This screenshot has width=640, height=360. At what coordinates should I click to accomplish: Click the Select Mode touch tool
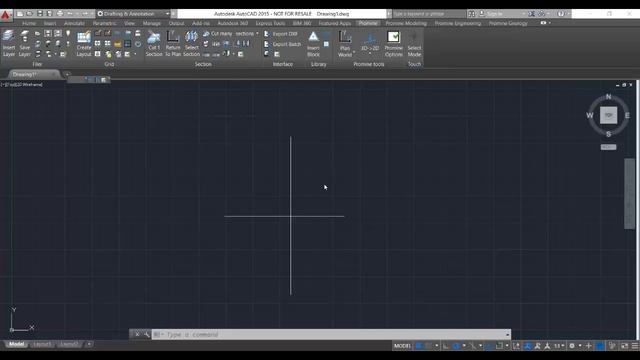point(414,43)
